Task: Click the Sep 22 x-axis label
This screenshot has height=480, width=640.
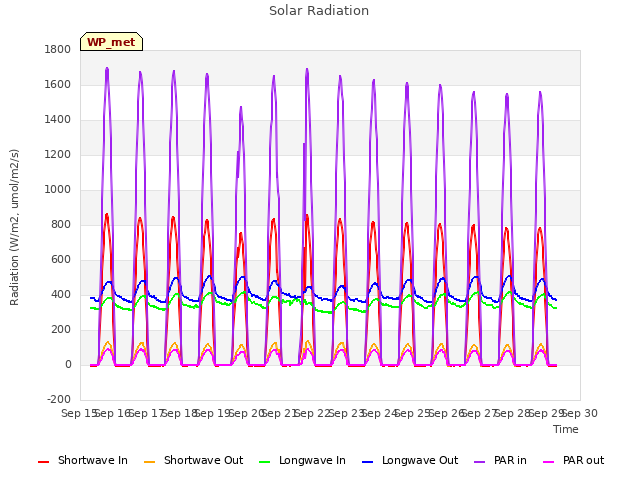Action: [312, 413]
